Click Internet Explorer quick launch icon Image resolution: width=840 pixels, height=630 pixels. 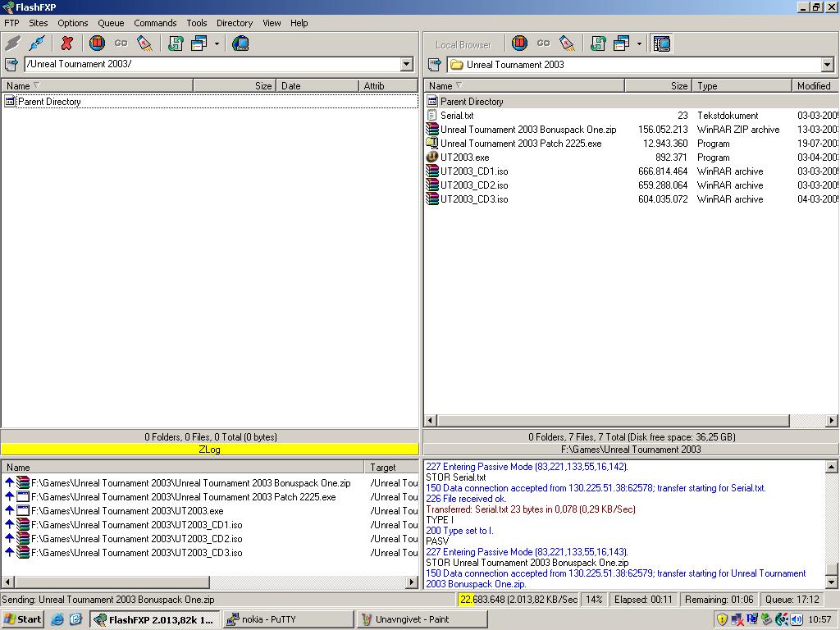point(57,619)
